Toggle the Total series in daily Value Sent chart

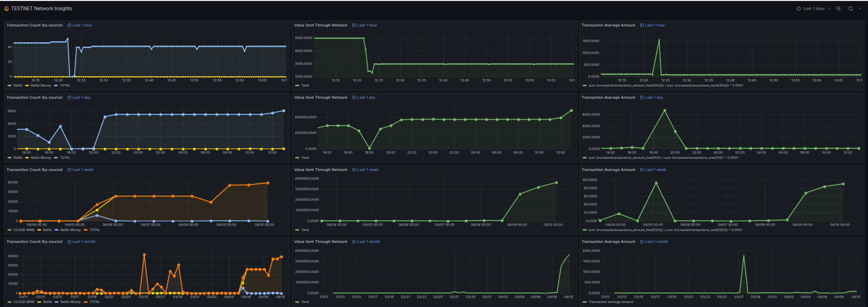point(305,158)
